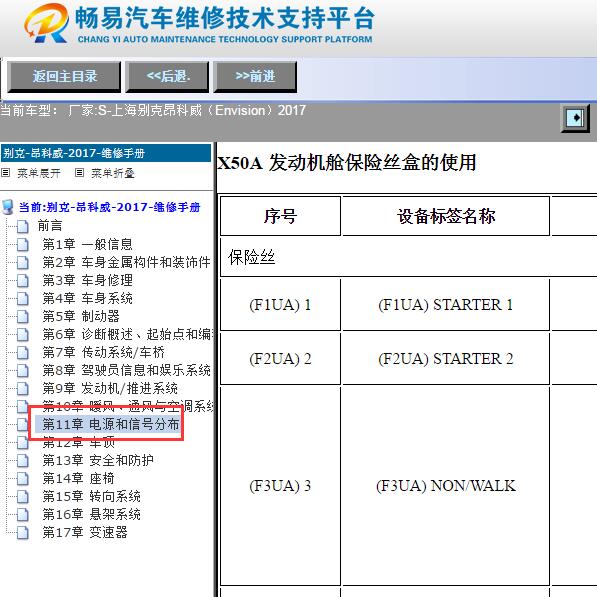
Task: Click the page icon beside 第7章
Action: pyautogui.click(x=23, y=353)
